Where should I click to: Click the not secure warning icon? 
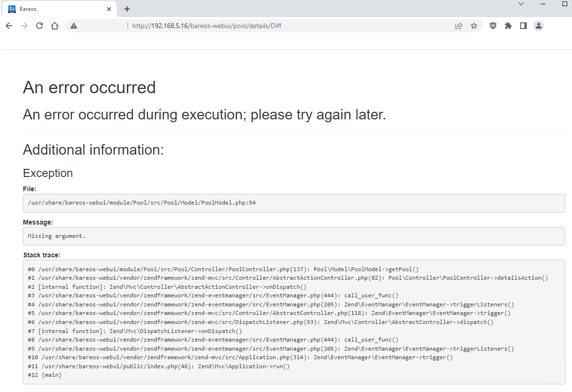(74, 26)
